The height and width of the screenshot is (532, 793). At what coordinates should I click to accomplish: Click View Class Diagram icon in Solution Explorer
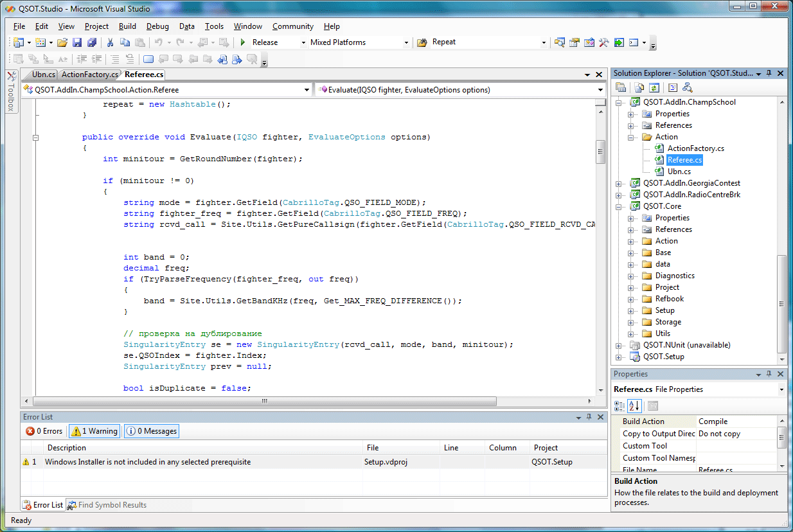point(687,87)
